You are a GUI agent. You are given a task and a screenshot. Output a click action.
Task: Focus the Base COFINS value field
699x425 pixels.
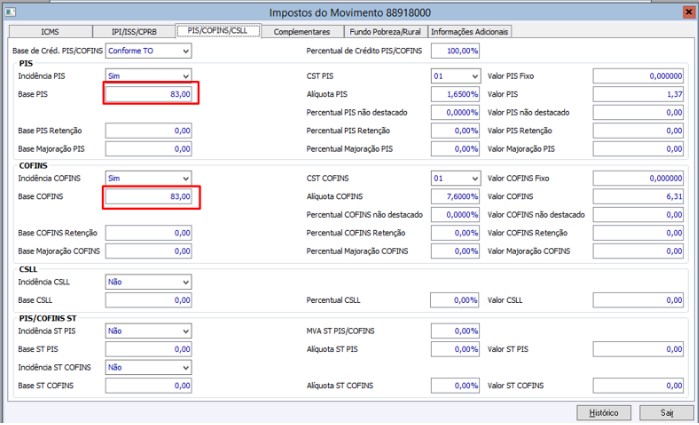tap(148, 196)
